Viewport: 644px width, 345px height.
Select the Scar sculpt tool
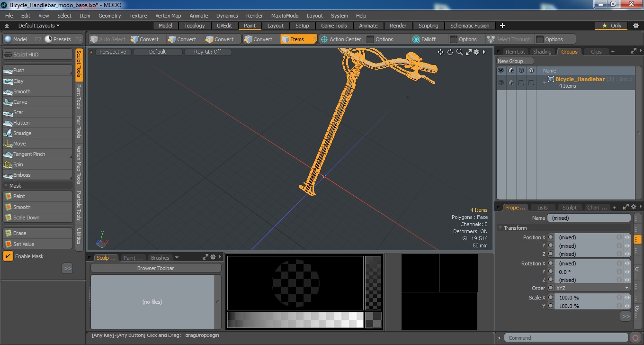tap(37, 112)
